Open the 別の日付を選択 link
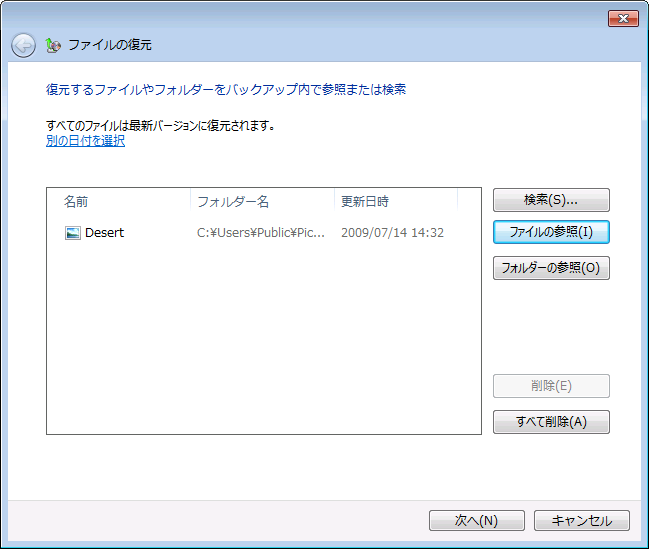This screenshot has width=649, height=549. [x=85, y=141]
